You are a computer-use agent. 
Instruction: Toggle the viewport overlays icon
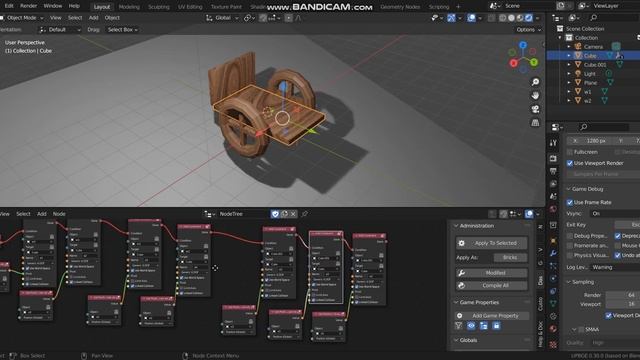pyautogui.click(x=471, y=18)
